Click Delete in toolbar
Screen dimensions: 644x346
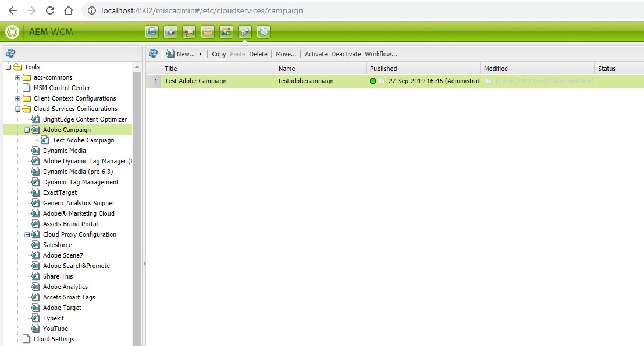click(x=258, y=54)
